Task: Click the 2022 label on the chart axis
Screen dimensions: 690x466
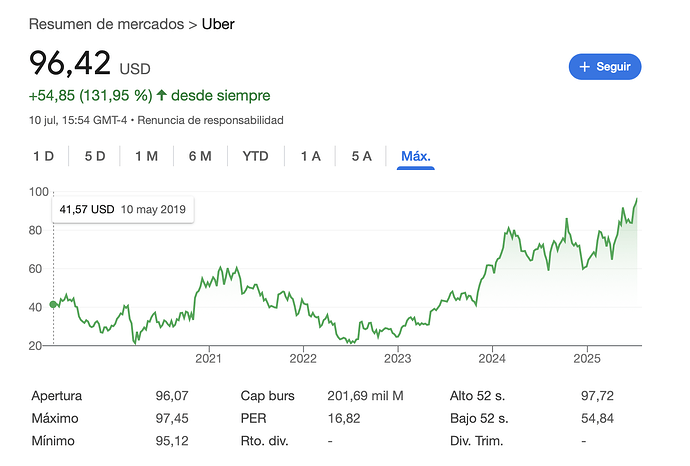Action: (303, 359)
